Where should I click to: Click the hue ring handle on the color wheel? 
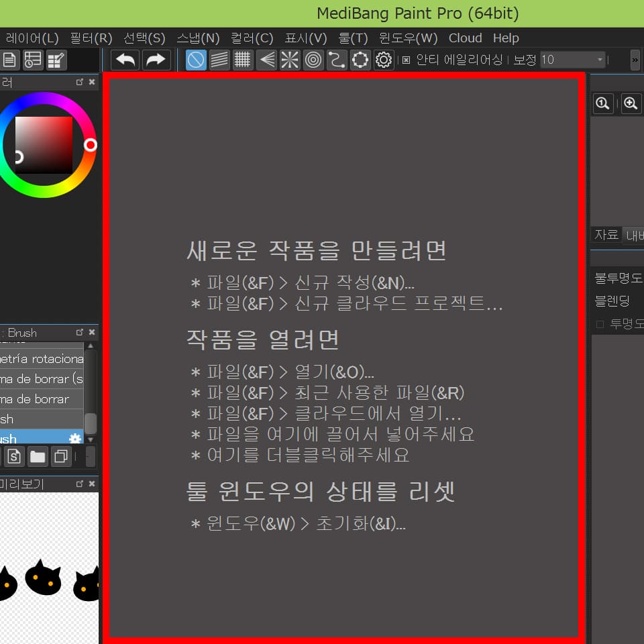coord(91,145)
